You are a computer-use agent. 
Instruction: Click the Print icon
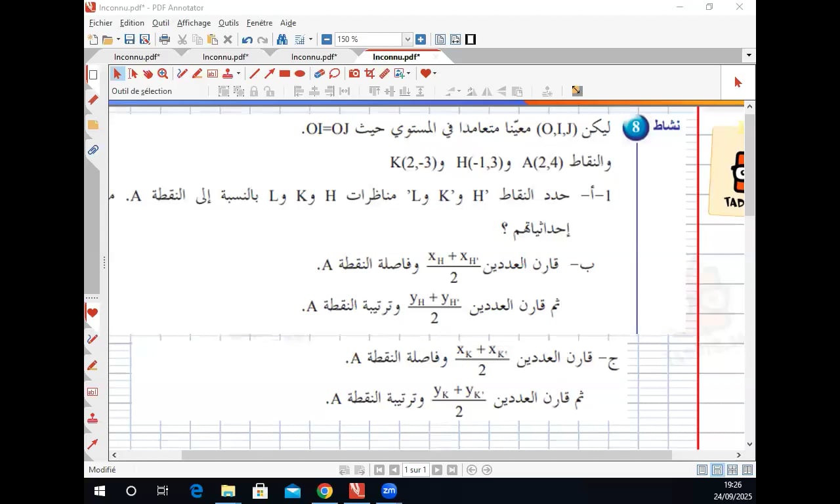point(165,39)
